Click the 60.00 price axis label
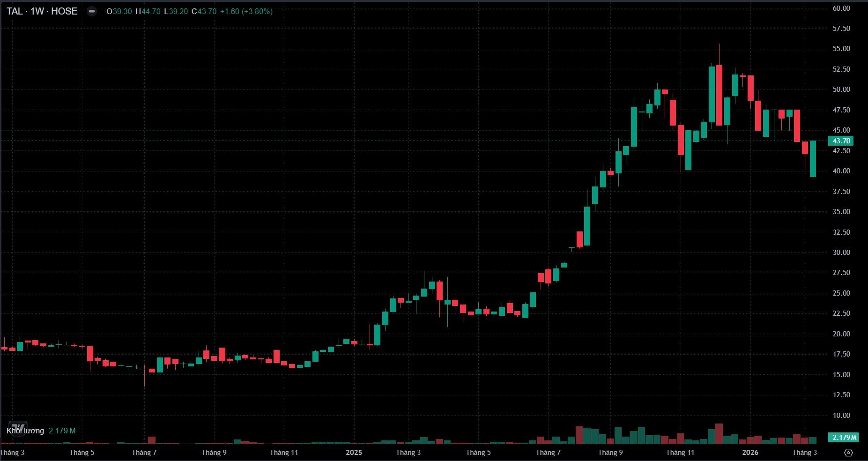This screenshot has height=461, width=868. pos(841,8)
